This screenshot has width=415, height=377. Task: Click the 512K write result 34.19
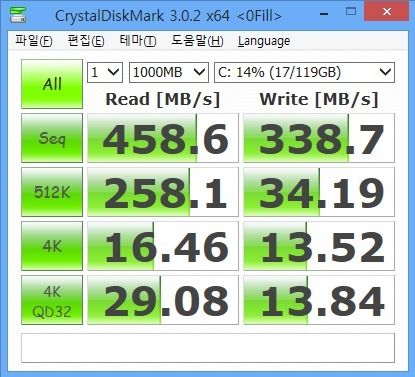[319, 192]
